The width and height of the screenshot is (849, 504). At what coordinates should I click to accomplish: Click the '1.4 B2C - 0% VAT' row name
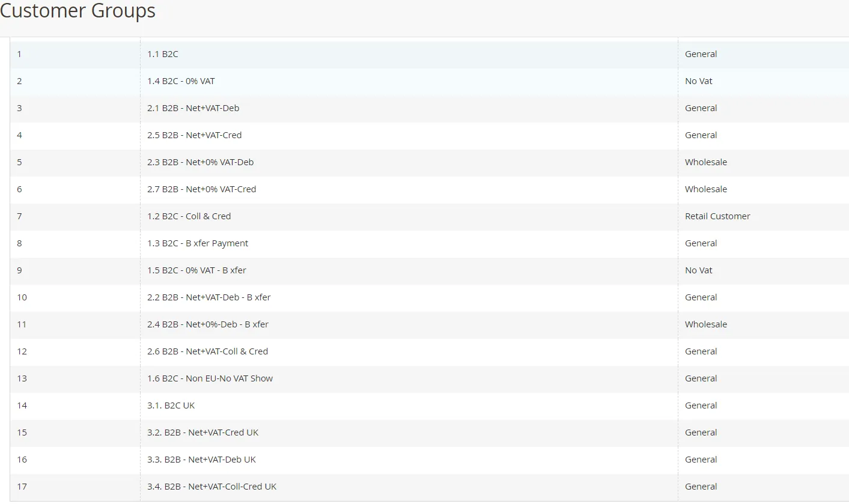pyautogui.click(x=181, y=81)
